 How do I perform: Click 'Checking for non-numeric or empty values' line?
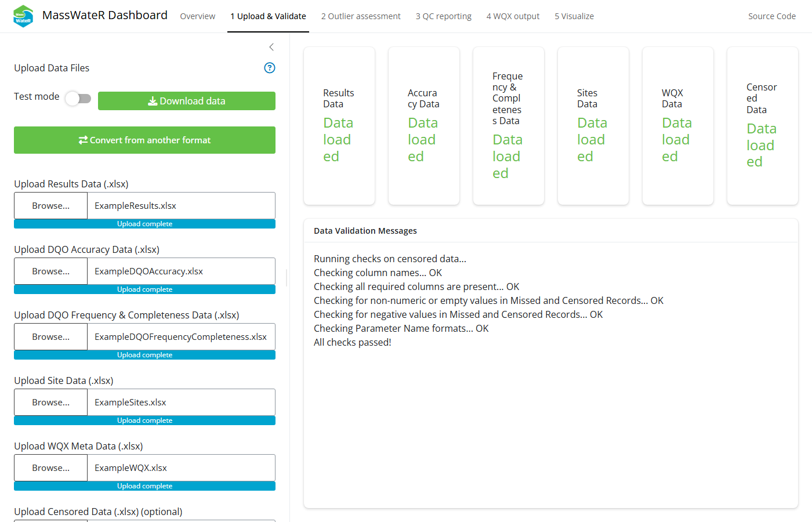(488, 300)
